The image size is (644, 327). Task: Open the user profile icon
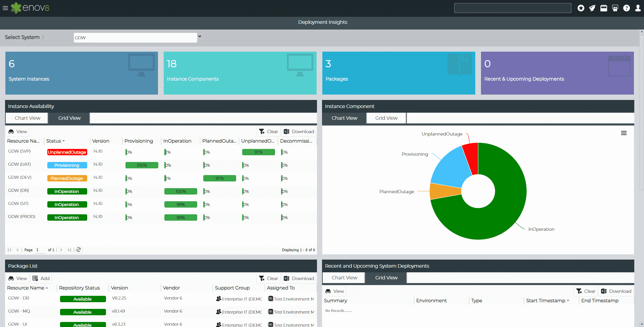[638, 8]
